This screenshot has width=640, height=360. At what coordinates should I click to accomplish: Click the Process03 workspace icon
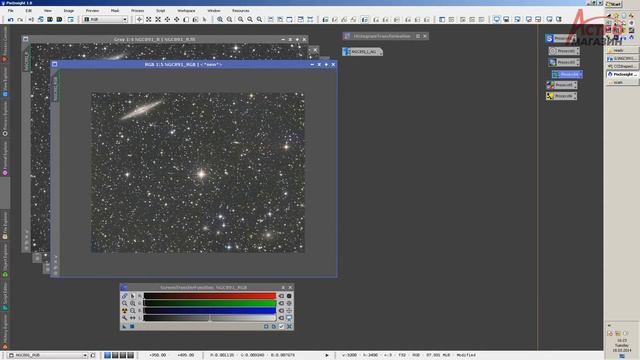click(x=563, y=62)
